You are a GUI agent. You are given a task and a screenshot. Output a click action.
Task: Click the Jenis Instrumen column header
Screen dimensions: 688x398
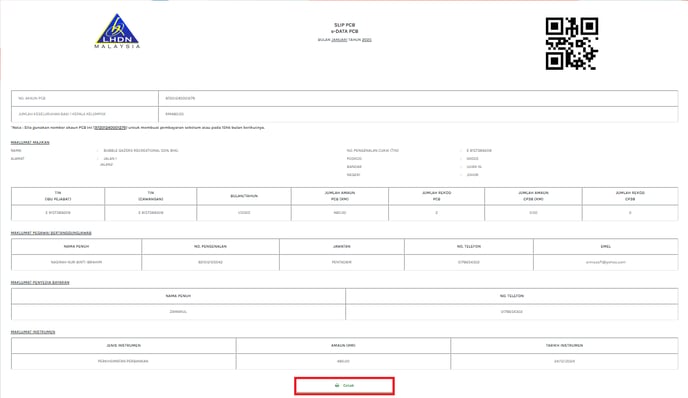point(124,345)
